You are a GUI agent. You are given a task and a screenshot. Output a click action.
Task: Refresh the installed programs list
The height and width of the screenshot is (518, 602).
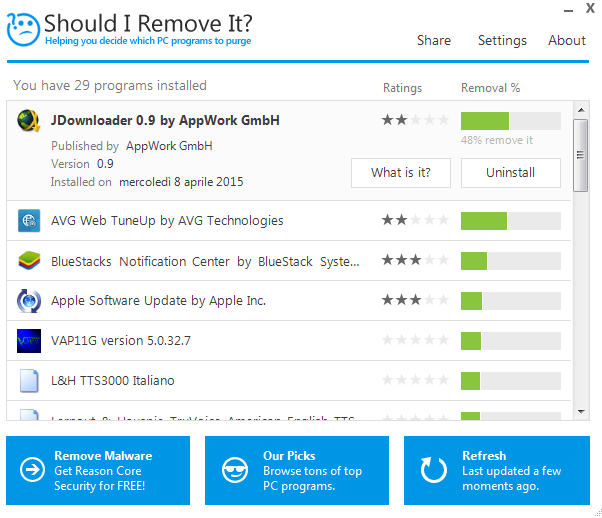coord(497,470)
